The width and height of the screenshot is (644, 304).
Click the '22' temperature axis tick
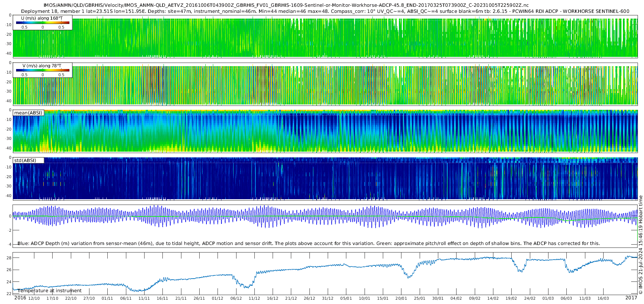pyautogui.click(x=9, y=294)
